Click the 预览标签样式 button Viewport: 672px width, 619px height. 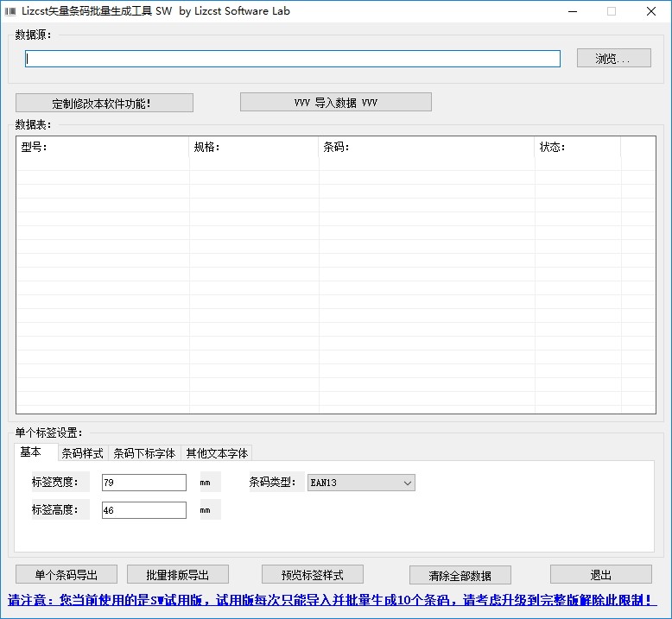click(313, 574)
